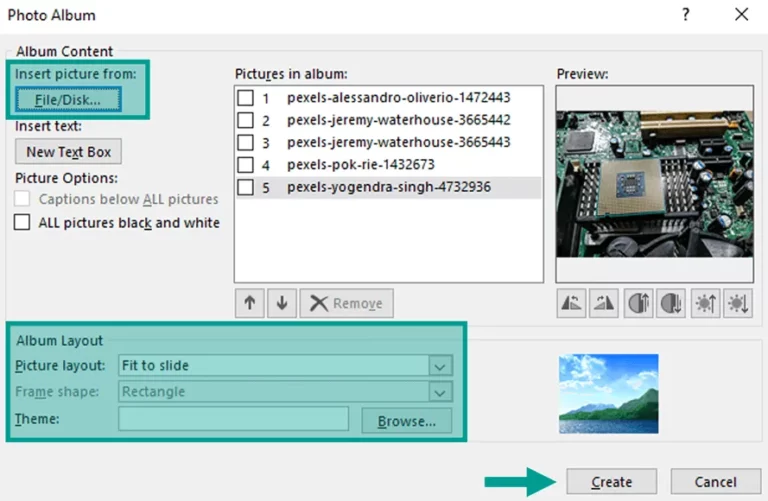
Task: Expand the Picture layout dropdown
Action: [440, 365]
